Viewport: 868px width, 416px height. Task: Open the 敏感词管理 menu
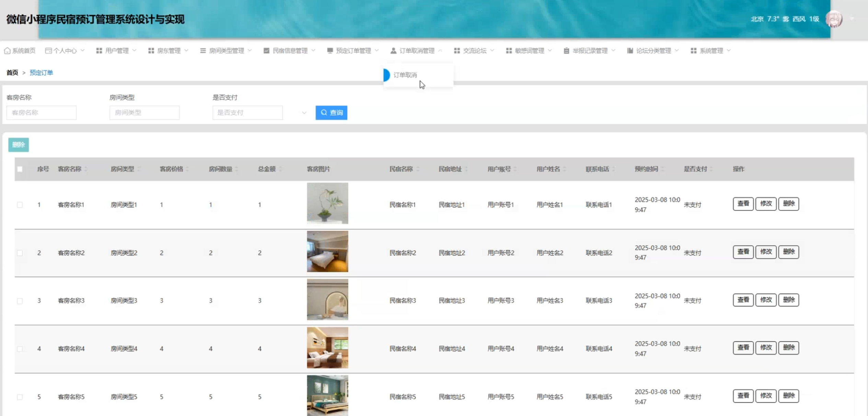click(529, 51)
